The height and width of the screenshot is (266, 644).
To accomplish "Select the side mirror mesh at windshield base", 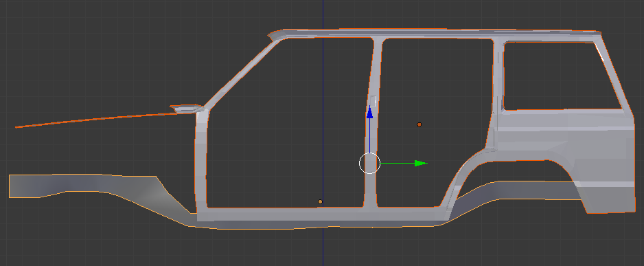I will tap(187, 109).
